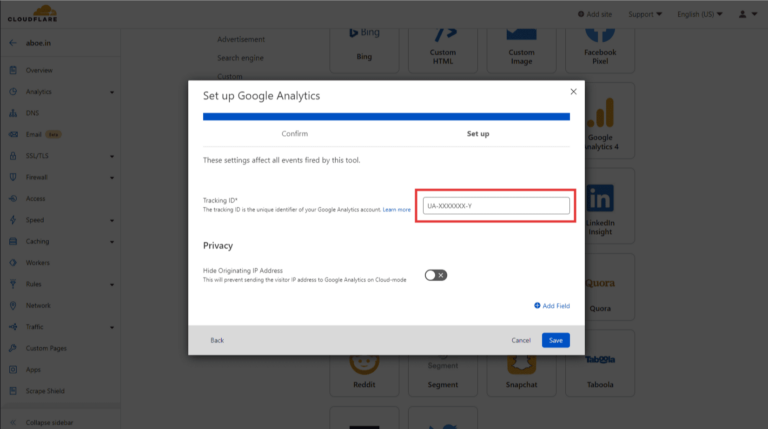Click the SSL/TLS lock icon

tap(13, 156)
